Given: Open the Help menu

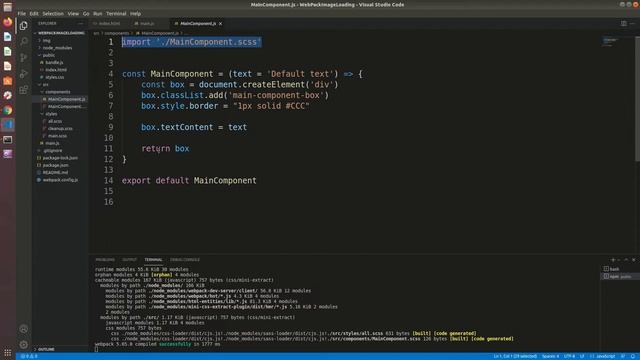Looking at the screenshot, I should click(136, 13).
